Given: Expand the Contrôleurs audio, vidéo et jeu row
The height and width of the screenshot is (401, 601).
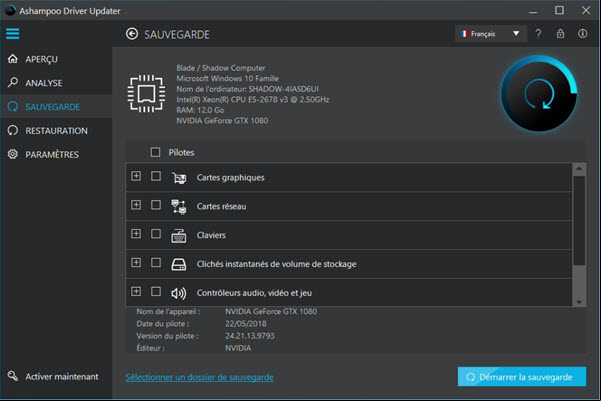Looking at the screenshot, I should point(136,291).
